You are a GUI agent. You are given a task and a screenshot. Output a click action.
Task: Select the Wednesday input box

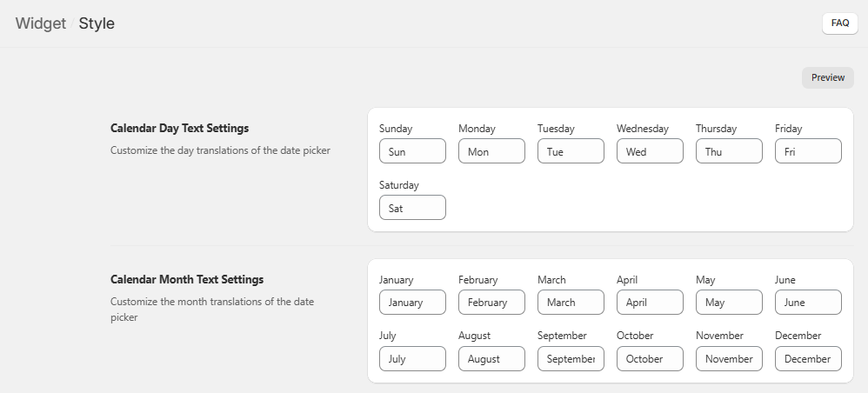click(x=650, y=151)
